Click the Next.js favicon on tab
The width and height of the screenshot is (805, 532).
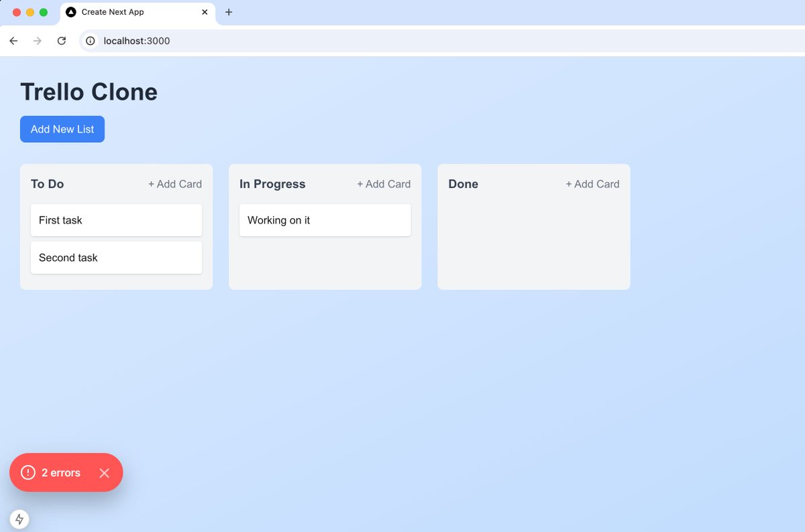(70, 12)
